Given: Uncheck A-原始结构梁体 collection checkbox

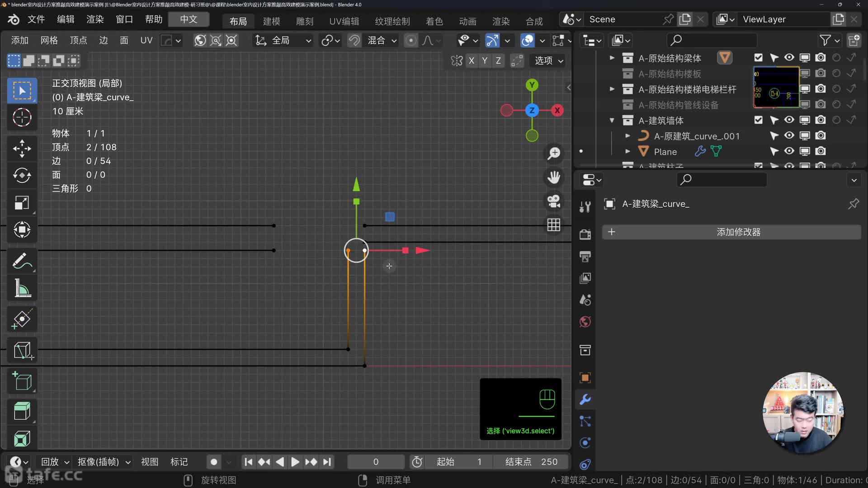Looking at the screenshot, I should [x=758, y=58].
